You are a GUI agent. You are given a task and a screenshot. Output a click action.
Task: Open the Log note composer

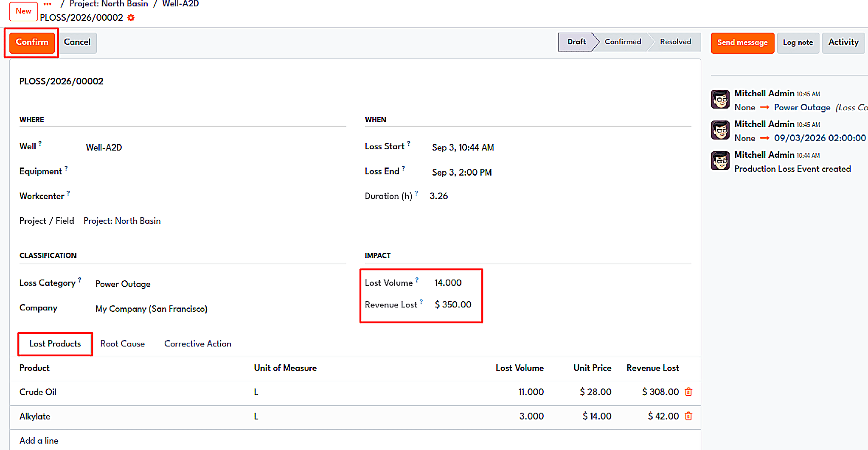pos(798,43)
